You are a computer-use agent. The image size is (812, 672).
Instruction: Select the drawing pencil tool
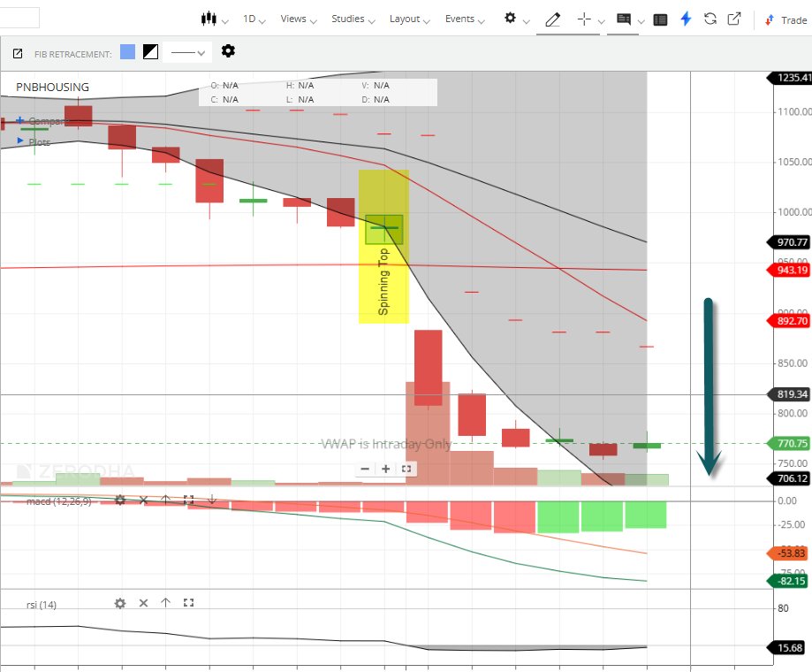click(x=552, y=19)
